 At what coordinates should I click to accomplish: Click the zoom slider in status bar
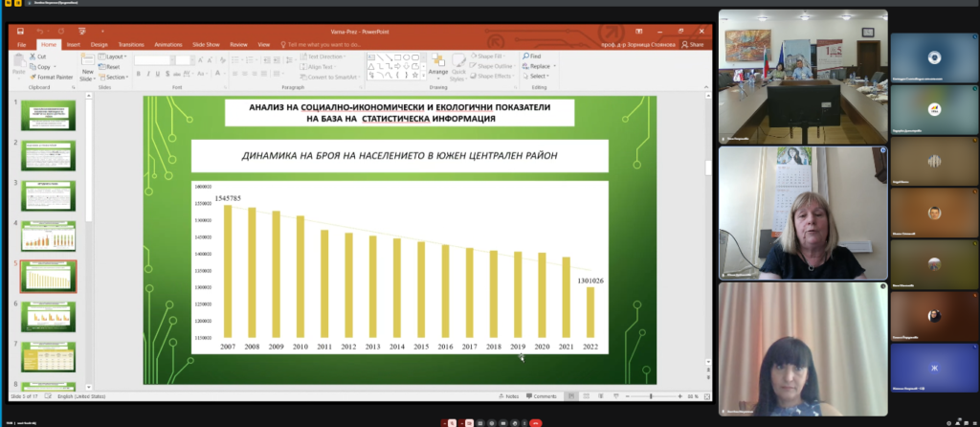coord(653,395)
